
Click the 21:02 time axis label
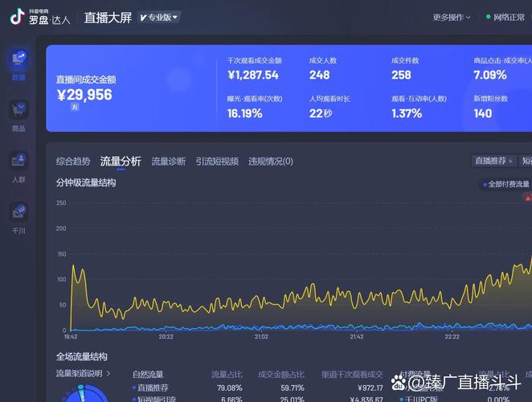click(261, 337)
